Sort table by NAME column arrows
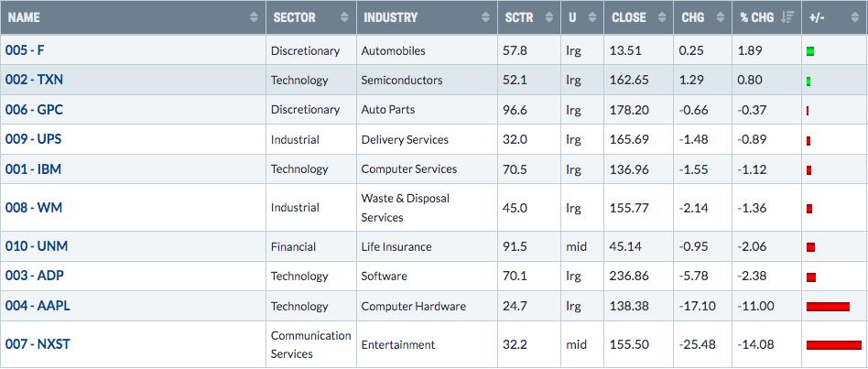This screenshot has height=369, width=868. point(255,17)
